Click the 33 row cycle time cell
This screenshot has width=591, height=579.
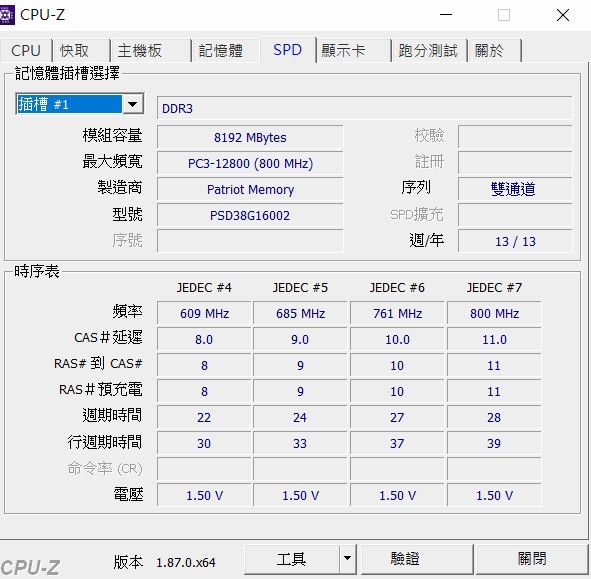click(x=300, y=443)
